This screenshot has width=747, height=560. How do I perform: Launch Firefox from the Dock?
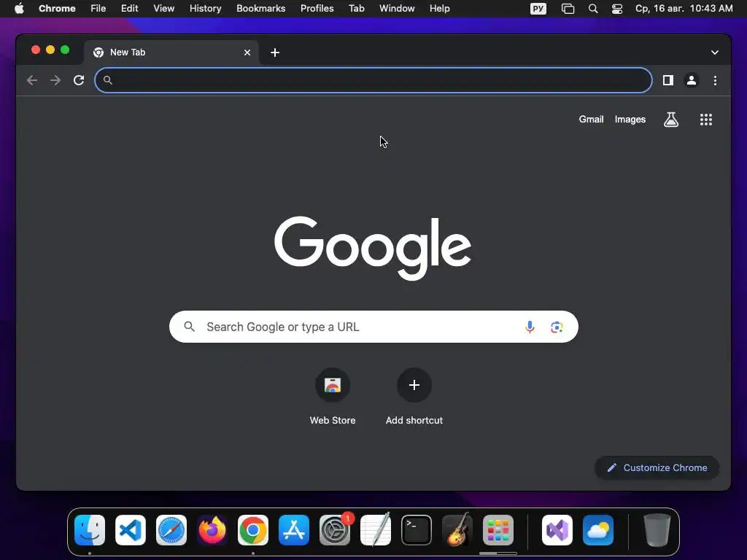212,530
